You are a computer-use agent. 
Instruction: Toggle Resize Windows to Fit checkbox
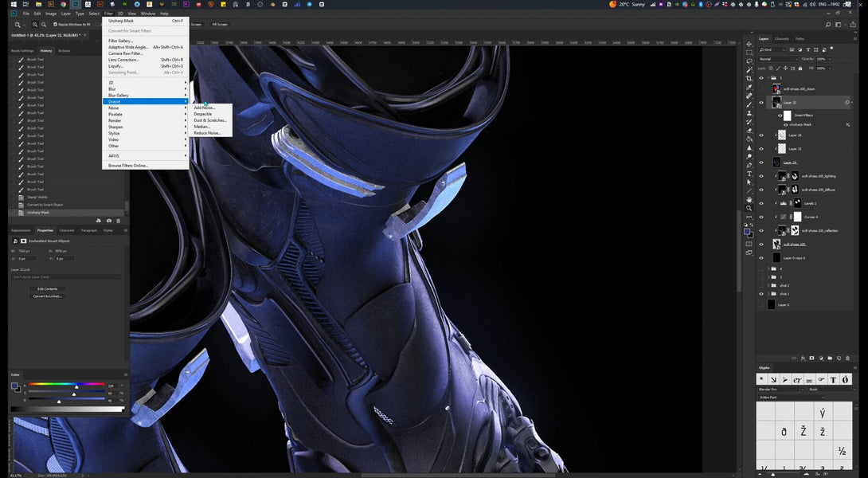point(56,25)
